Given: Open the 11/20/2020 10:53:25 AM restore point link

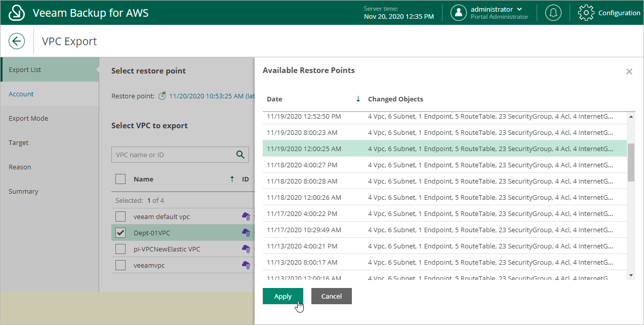Looking at the screenshot, I should coord(212,96).
